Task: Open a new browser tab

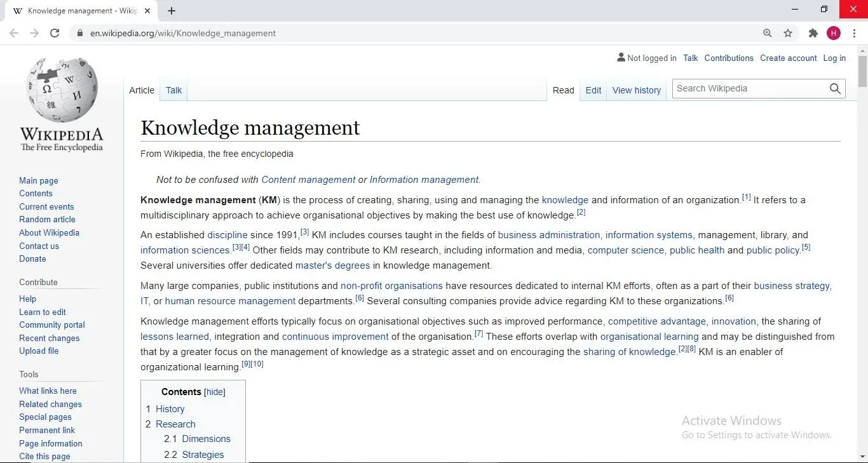Action: tap(172, 11)
